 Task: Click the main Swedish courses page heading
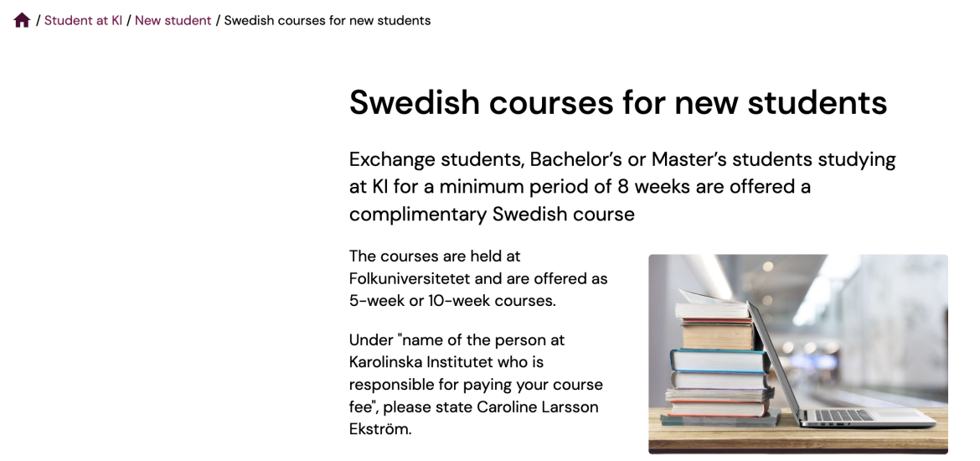pos(618,102)
